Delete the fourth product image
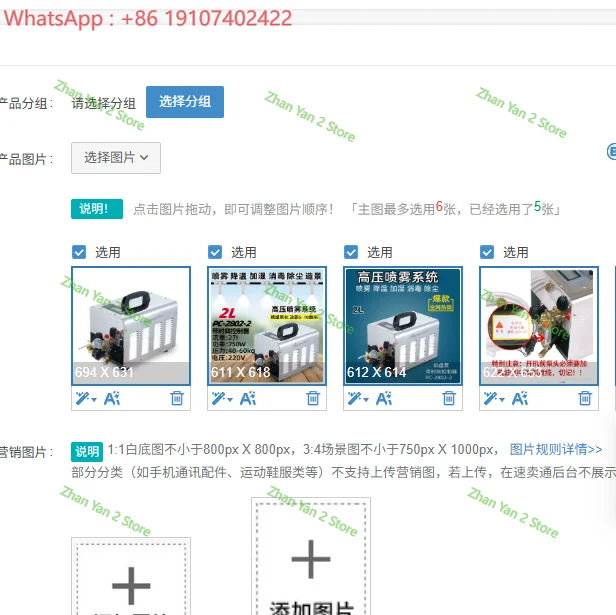 click(585, 398)
